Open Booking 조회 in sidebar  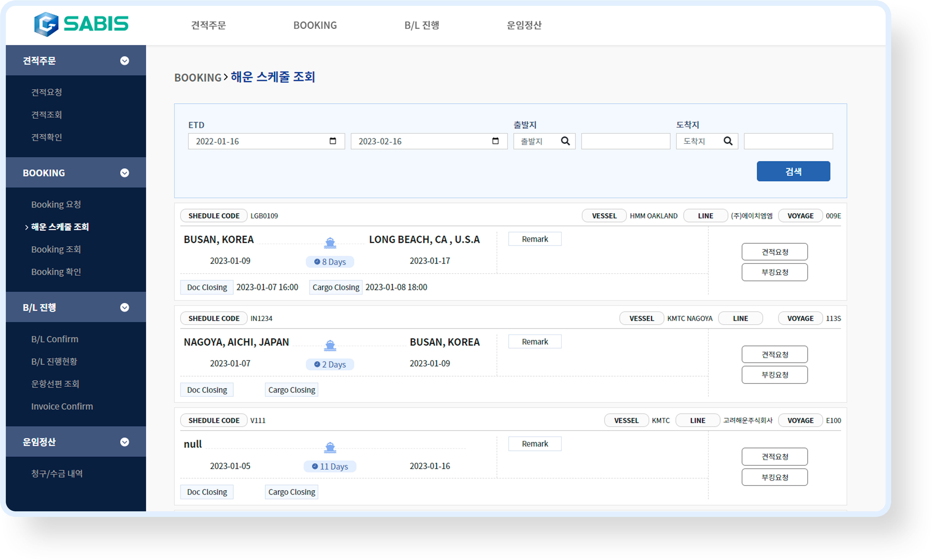56,249
